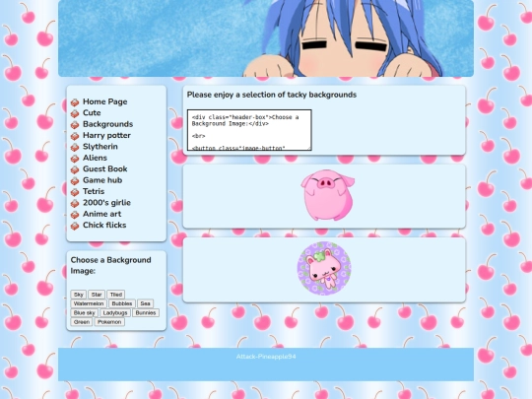This screenshot has height=399, width=532.
Task: Switch to Watermelon background
Action: pos(89,303)
